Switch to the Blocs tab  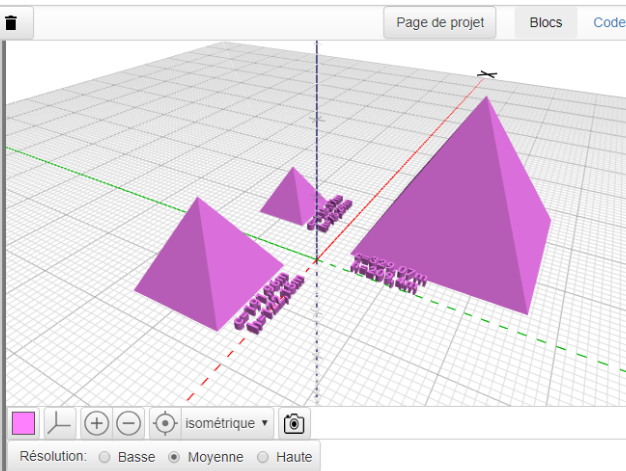coord(546,23)
